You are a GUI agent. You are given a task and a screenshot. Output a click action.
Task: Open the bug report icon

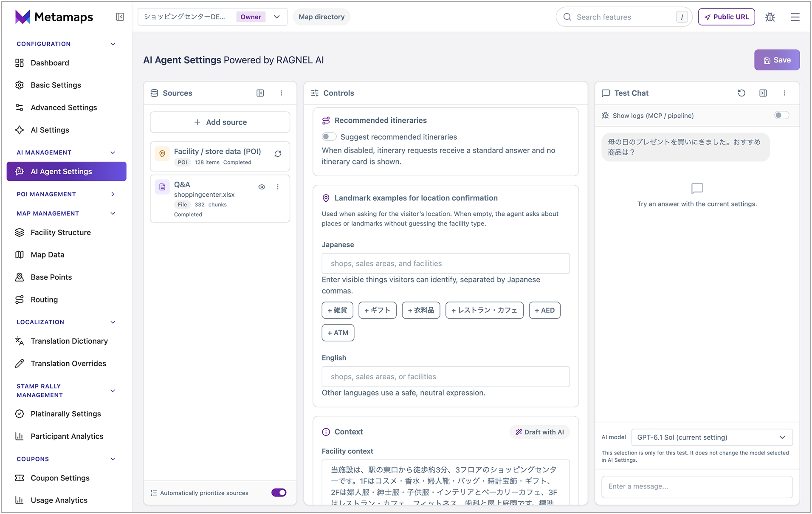point(770,17)
